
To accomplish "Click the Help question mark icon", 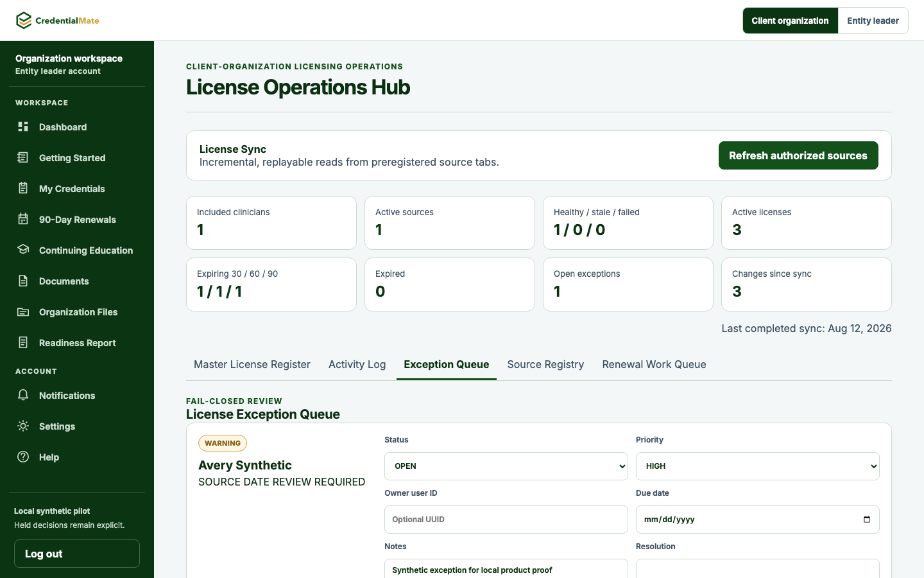I will pyautogui.click(x=23, y=457).
